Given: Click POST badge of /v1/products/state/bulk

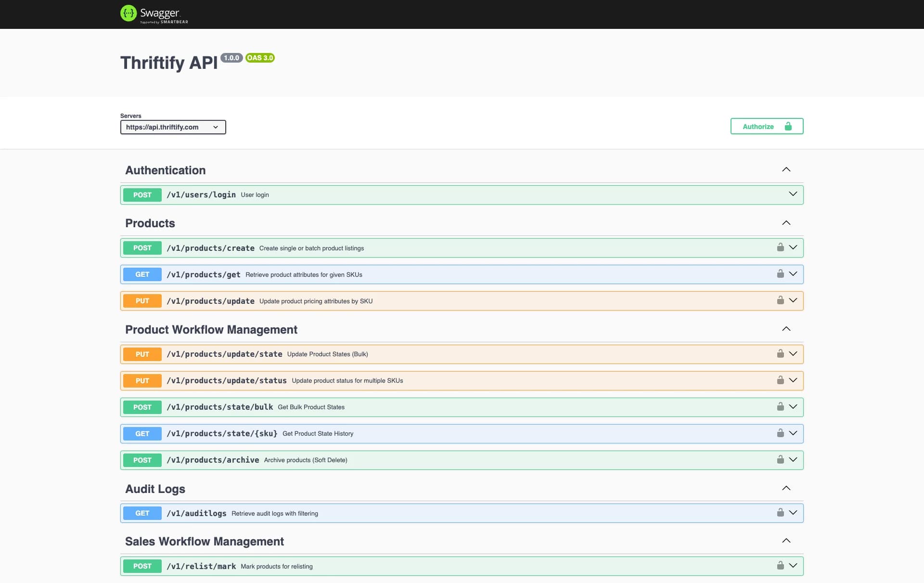Looking at the screenshot, I should [142, 407].
